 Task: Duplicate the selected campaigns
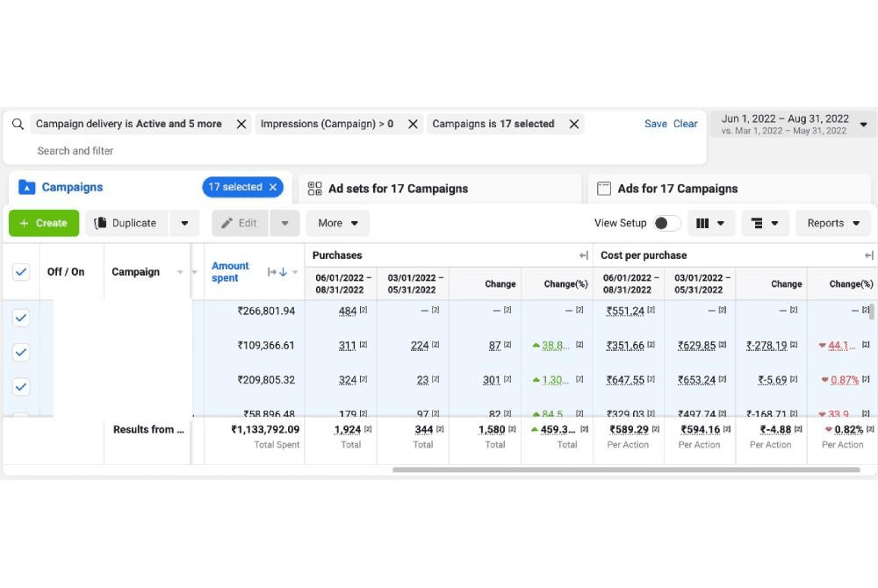click(126, 223)
